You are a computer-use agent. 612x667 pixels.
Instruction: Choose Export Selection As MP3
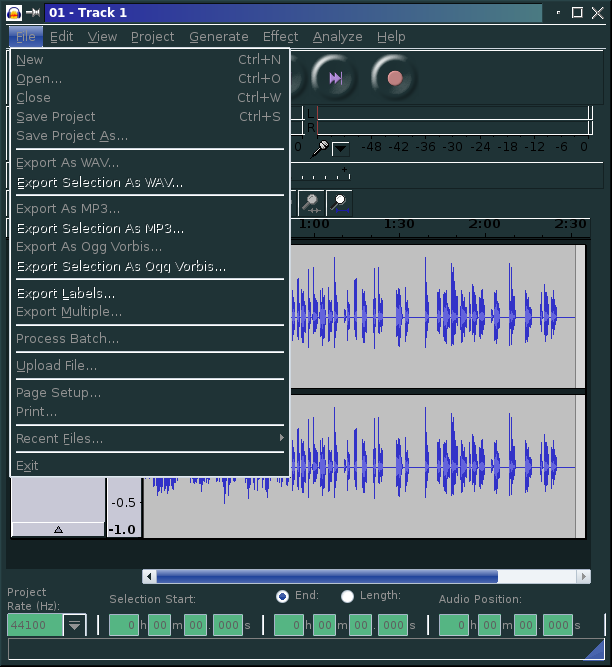coord(100,228)
